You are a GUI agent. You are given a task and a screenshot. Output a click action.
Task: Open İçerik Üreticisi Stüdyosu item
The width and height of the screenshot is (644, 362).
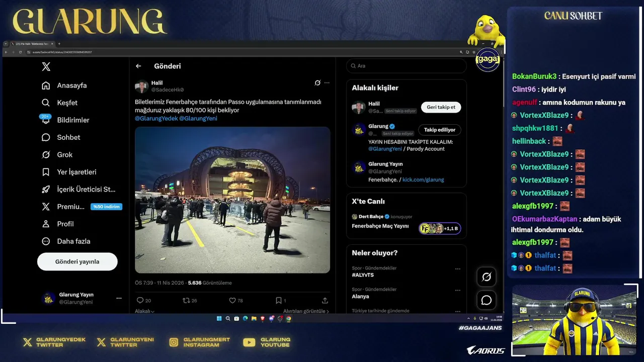[79, 190]
